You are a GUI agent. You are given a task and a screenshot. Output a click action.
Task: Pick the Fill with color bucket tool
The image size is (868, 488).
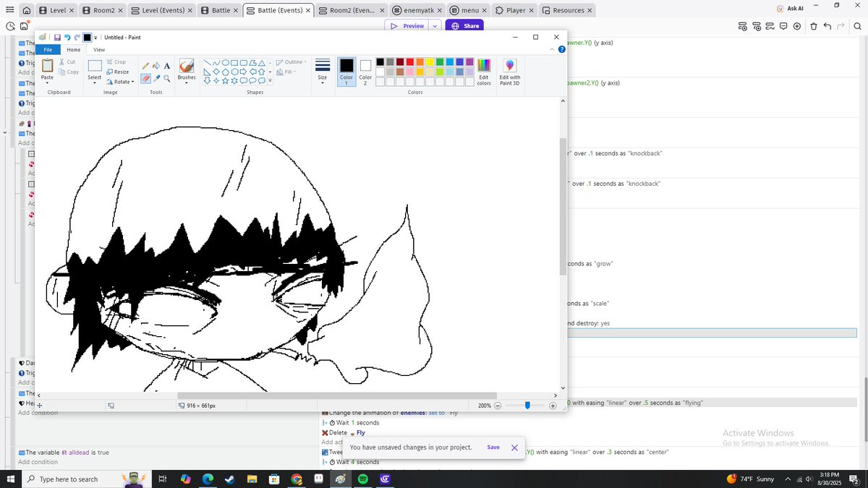tap(156, 66)
